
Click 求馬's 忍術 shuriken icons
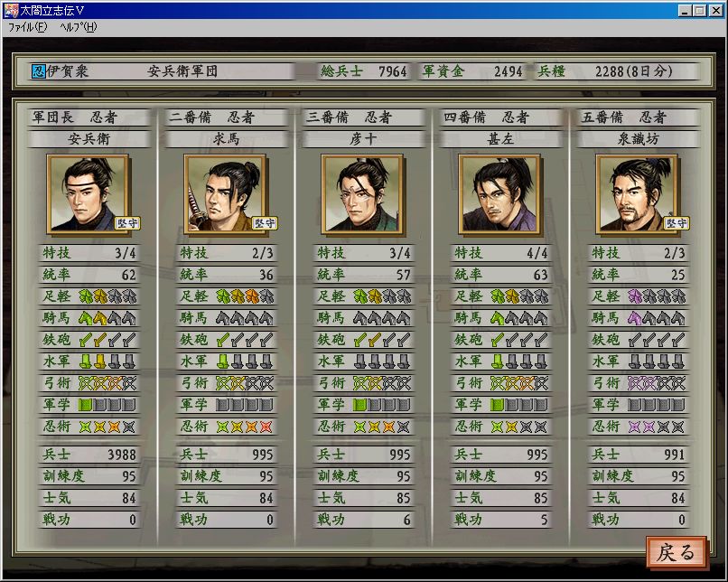(245, 427)
